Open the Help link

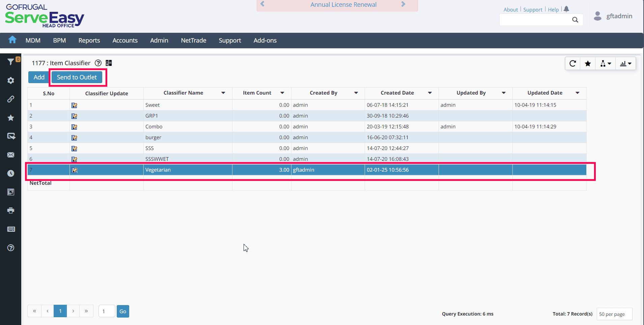tap(553, 10)
